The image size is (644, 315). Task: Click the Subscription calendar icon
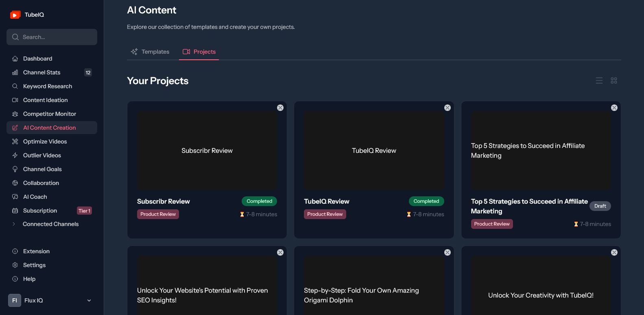[15, 211]
